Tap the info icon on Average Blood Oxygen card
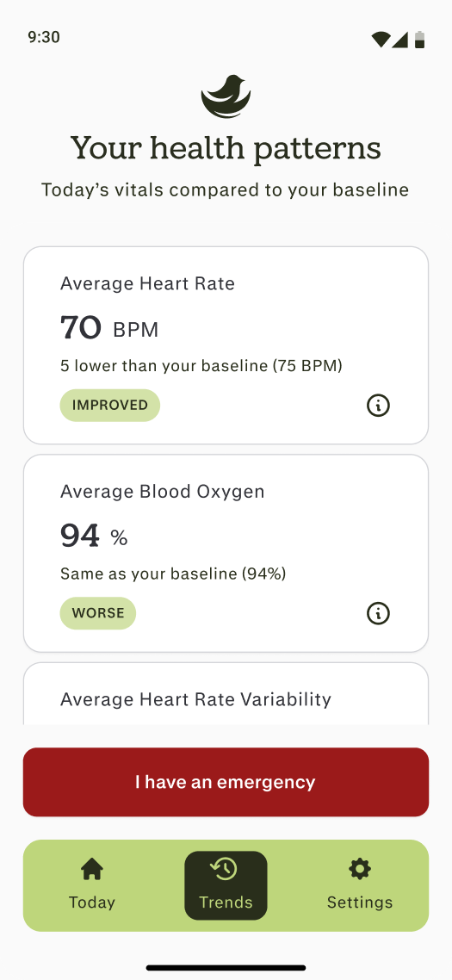 pos(378,613)
